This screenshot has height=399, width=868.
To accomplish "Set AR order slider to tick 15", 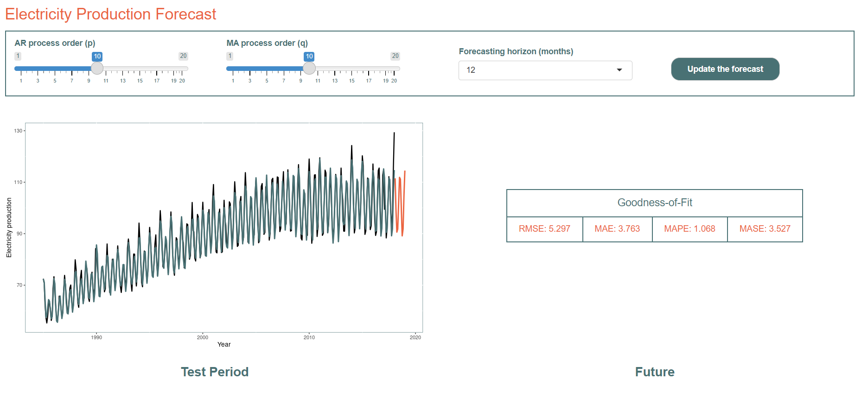I will tap(140, 69).
